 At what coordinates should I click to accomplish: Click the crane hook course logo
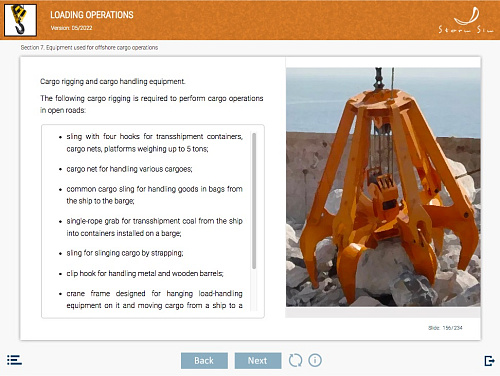[20, 20]
